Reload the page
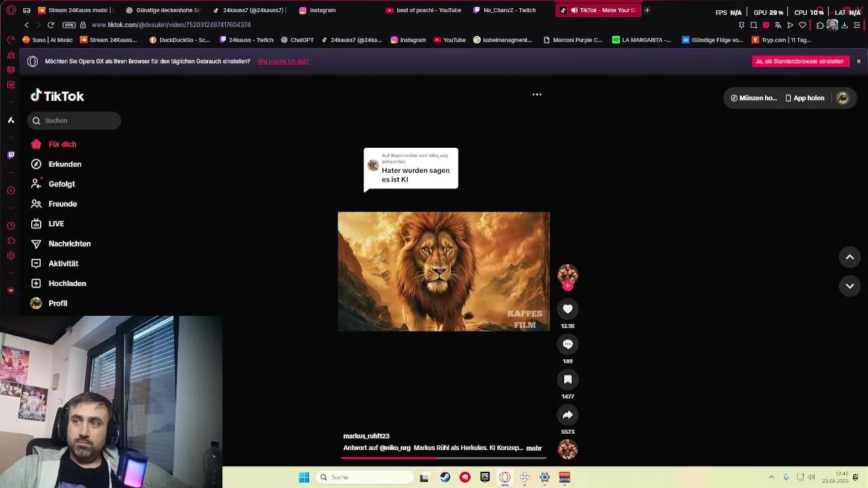The width and height of the screenshot is (868, 488). click(x=51, y=25)
